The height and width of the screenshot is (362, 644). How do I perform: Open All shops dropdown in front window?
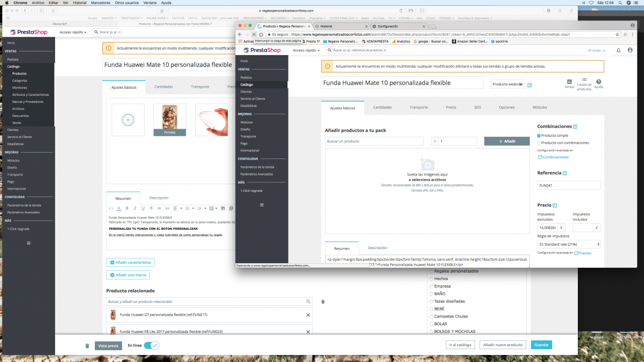click(x=597, y=50)
